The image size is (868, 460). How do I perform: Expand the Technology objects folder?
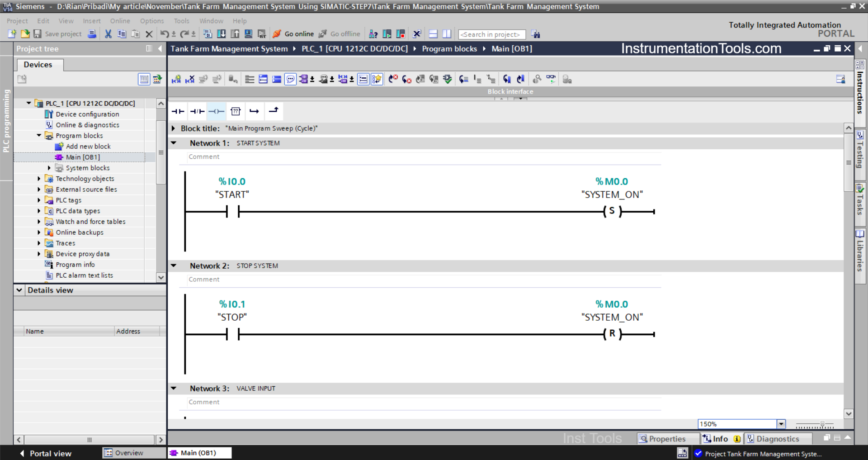39,179
